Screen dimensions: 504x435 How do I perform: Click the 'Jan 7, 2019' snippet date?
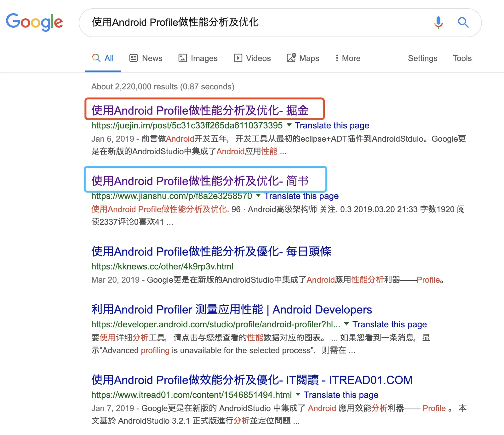[x=113, y=408]
